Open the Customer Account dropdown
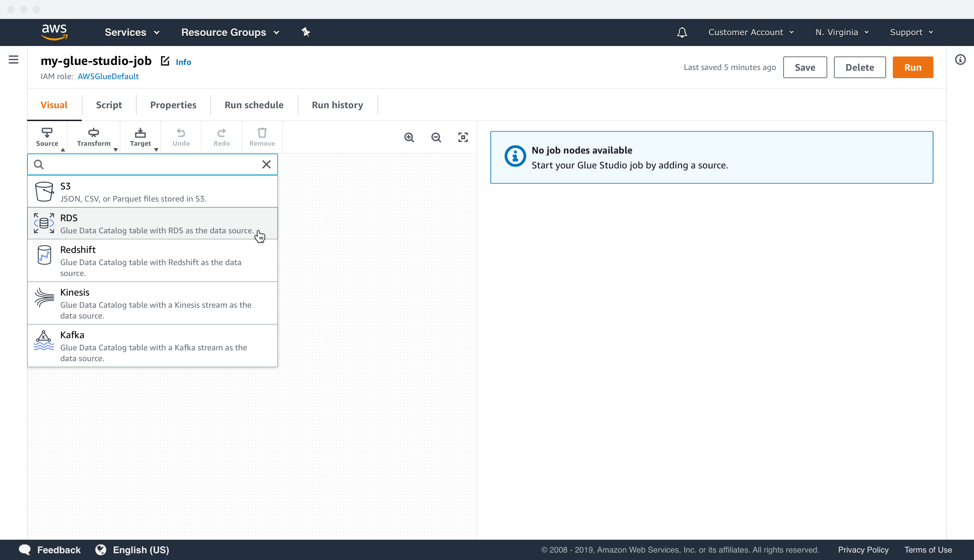The width and height of the screenshot is (974, 560). point(751,32)
